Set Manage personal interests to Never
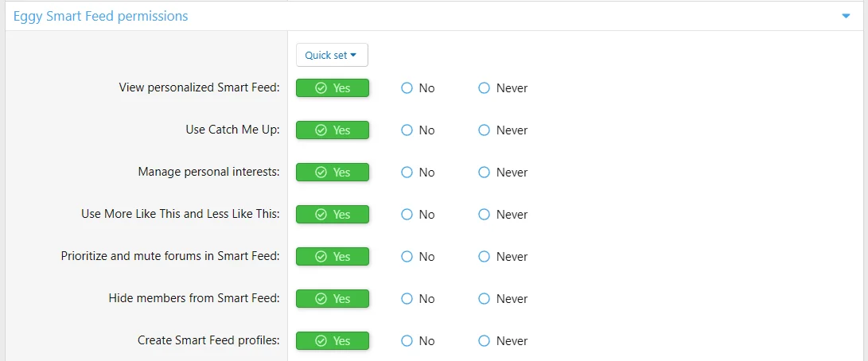 (503, 173)
